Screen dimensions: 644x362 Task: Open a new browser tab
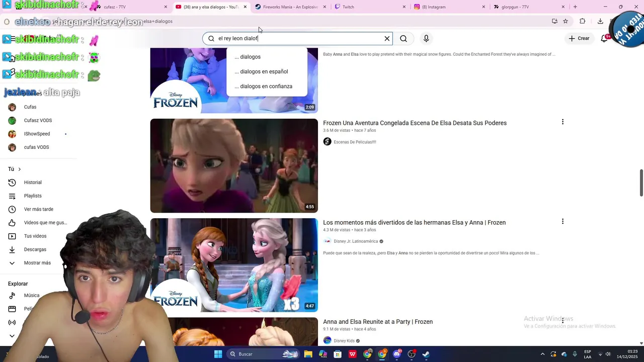[x=575, y=7]
